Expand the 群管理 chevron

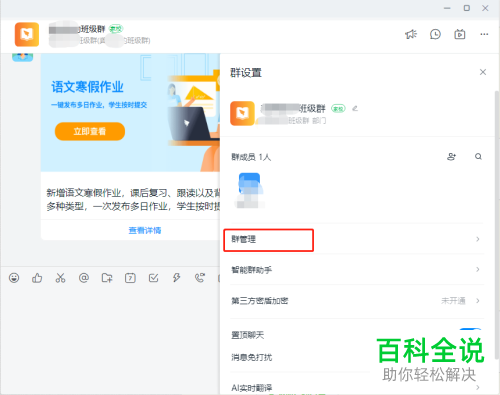pos(478,239)
